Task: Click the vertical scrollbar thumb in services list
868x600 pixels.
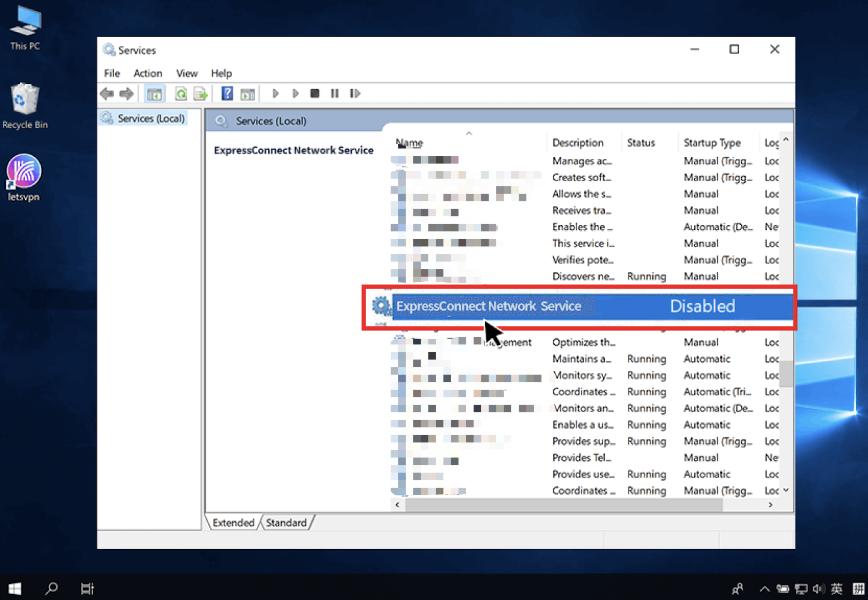Action: [786, 373]
